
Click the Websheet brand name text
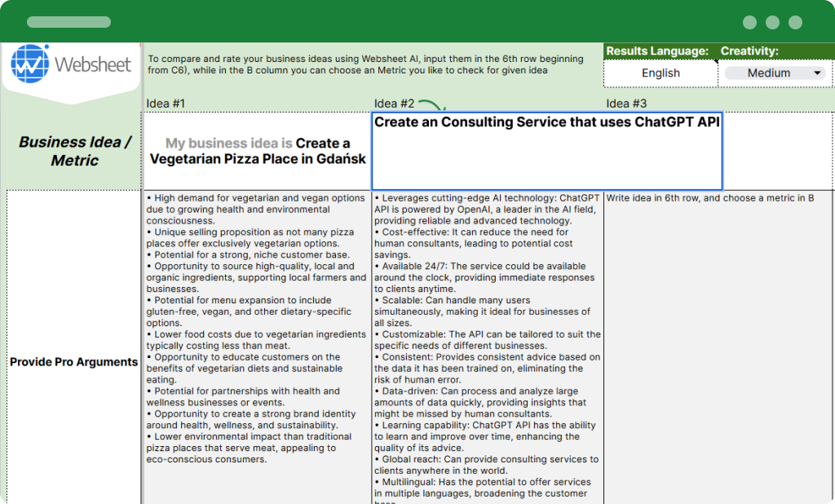(93, 64)
